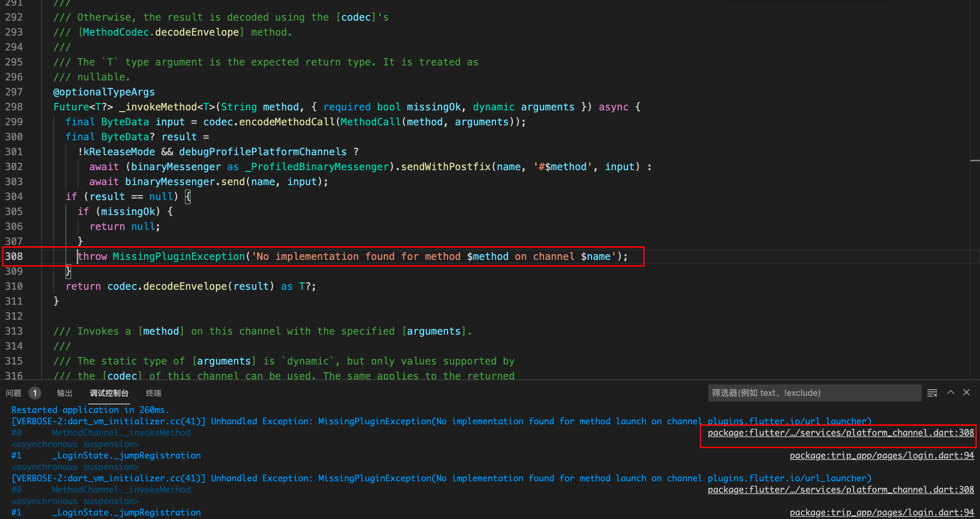Focus the 筛选器 filter input field
The height and width of the screenshot is (519, 980).
coord(814,393)
